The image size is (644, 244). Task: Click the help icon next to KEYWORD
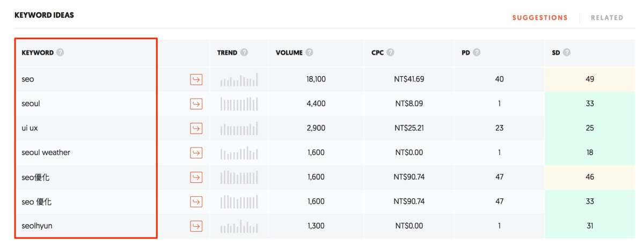coord(60,53)
